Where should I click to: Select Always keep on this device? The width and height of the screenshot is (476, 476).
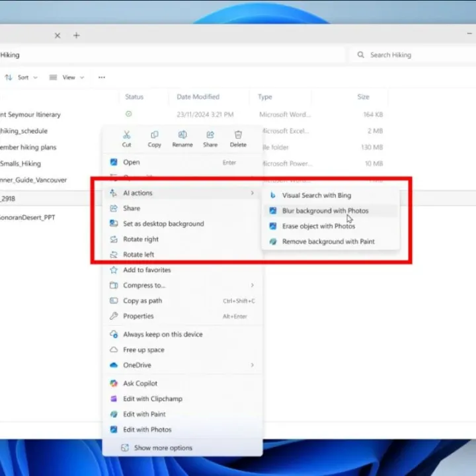(x=182, y=335)
